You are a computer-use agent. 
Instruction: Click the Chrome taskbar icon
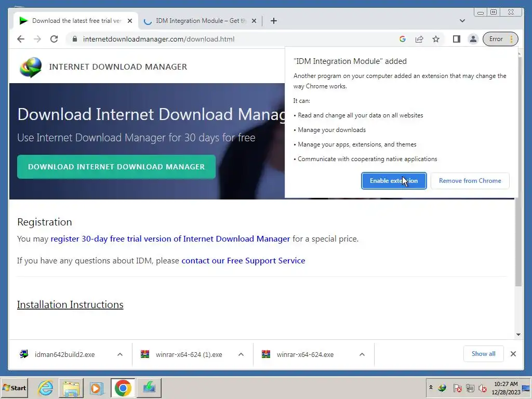tap(123, 388)
